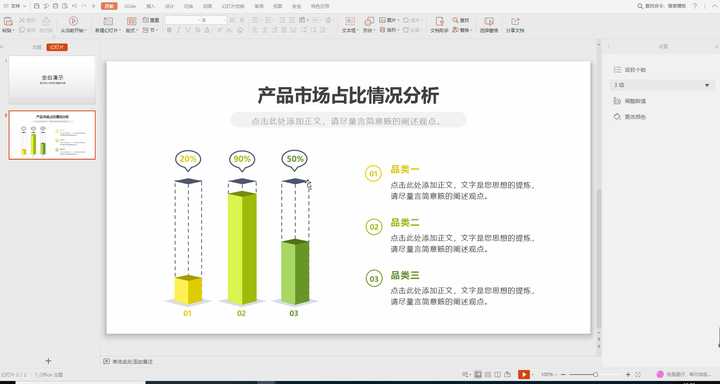Click the Selection Pane icon
This screenshot has height=384, width=720.
(x=489, y=21)
